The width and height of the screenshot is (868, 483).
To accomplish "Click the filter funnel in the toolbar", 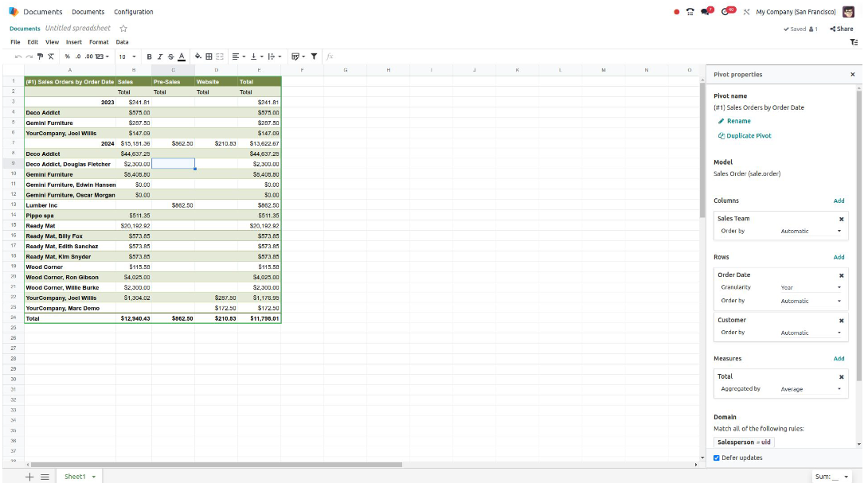I will pos(314,56).
